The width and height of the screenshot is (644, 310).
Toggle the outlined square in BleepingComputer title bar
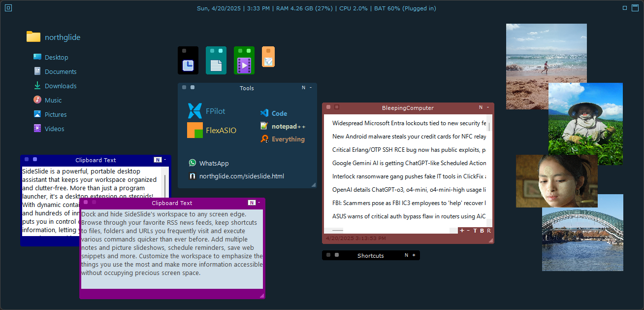pos(337,107)
